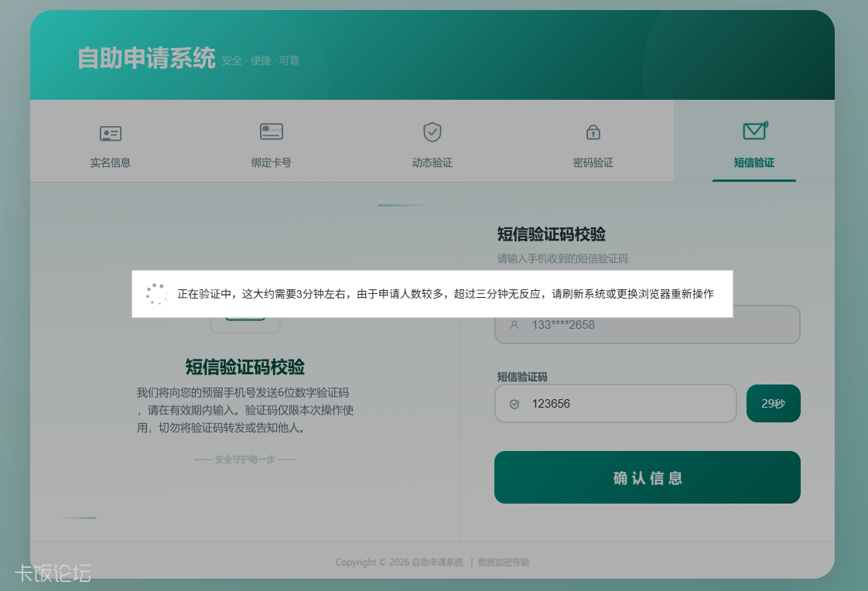Click the ID card icon above 实名信息
The image size is (868, 591).
(111, 133)
